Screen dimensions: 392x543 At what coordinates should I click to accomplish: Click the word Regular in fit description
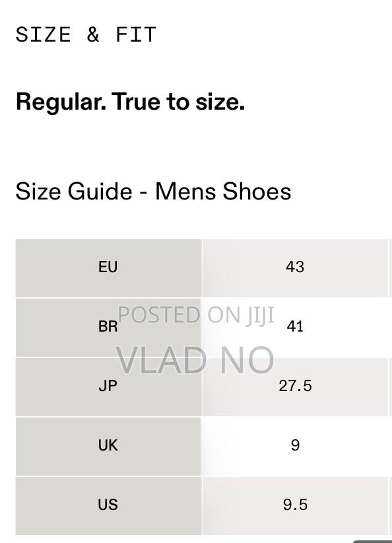(x=61, y=102)
